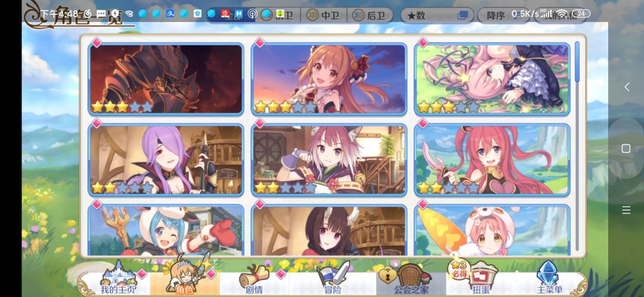Select purple-haired eyepatch character card
644x297 pixels.
(x=166, y=159)
